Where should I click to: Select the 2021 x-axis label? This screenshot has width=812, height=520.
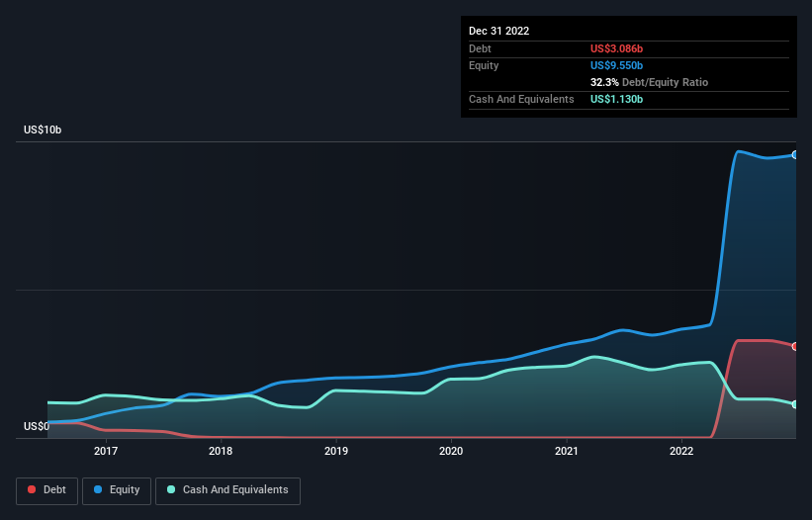coord(567,451)
